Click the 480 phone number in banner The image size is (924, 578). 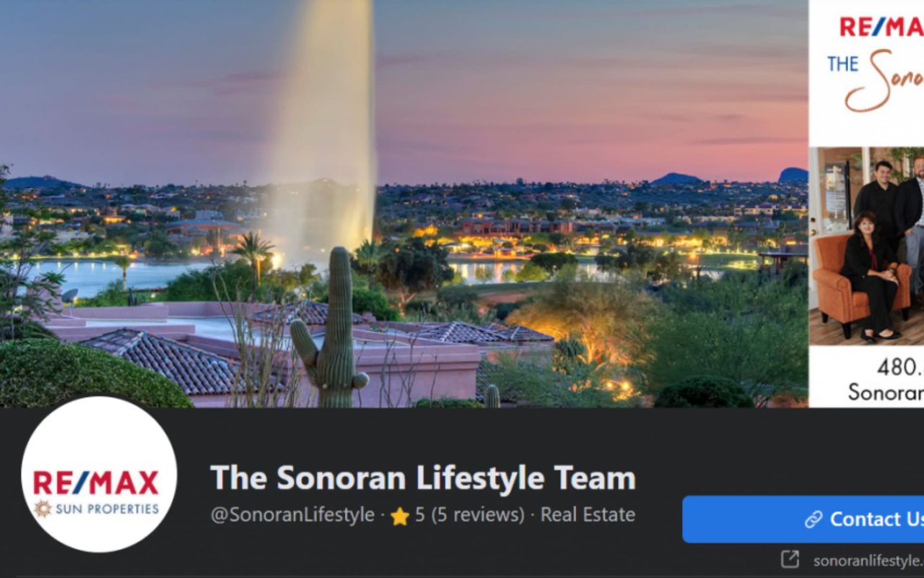click(x=900, y=367)
